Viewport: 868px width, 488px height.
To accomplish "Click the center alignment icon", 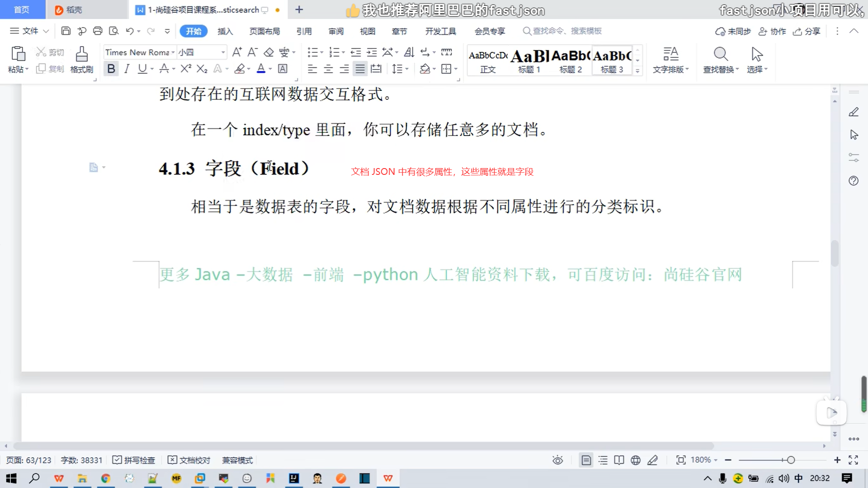I will coord(328,69).
